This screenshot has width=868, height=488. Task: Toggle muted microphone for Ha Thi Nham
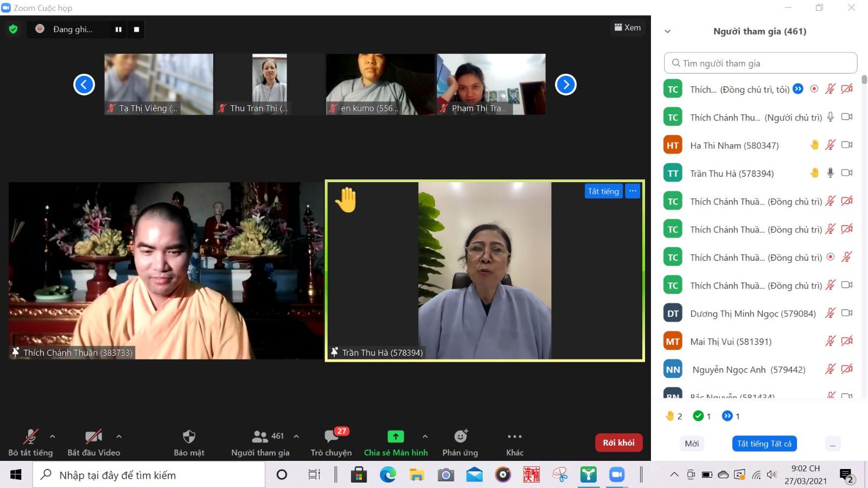(x=831, y=145)
